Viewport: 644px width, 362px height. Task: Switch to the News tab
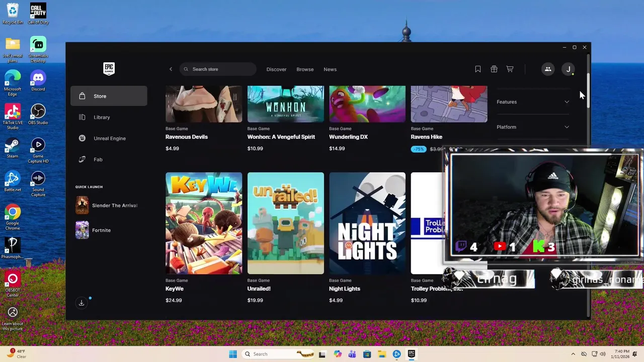(330, 69)
